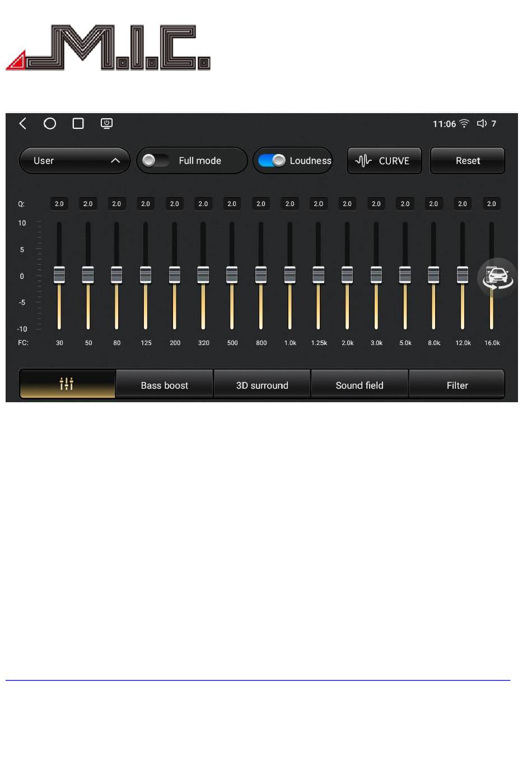Switch to 3D surround tab
Image resolution: width=532 pixels, height=778 pixels.
click(262, 385)
